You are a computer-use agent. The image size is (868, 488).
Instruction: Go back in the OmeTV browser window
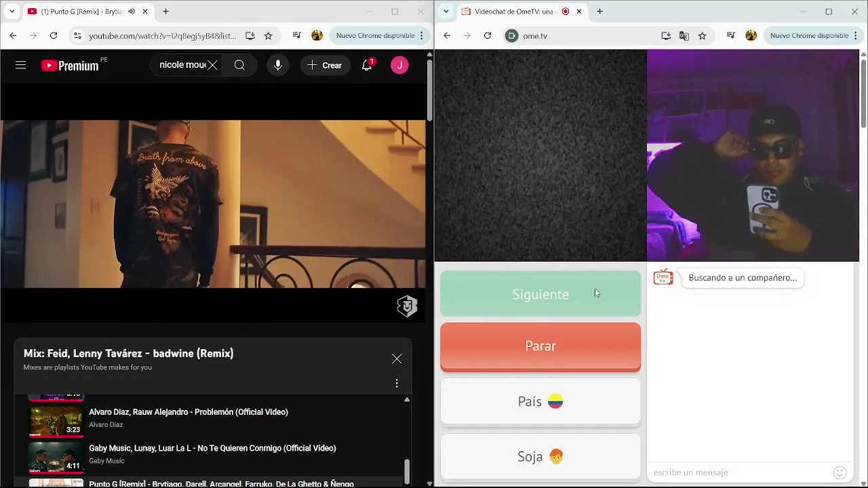447,36
